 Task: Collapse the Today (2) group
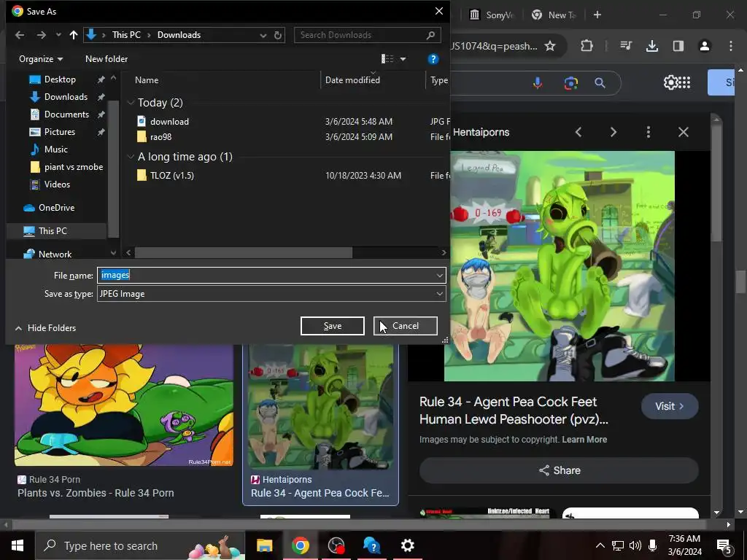(x=131, y=103)
